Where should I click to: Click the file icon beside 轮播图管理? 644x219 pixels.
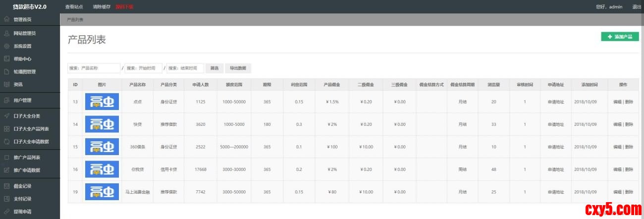tap(6, 72)
